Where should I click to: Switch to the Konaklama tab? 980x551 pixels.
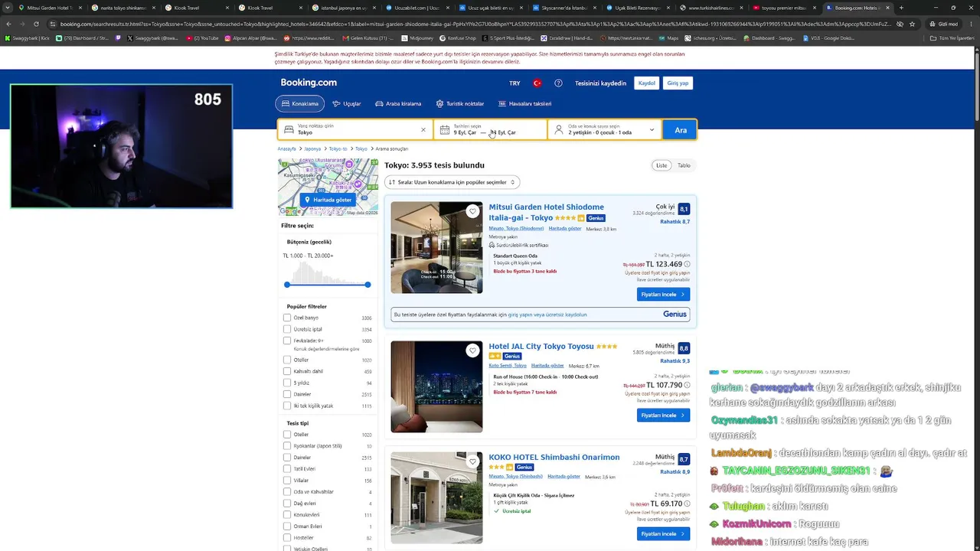click(x=300, y=104)
